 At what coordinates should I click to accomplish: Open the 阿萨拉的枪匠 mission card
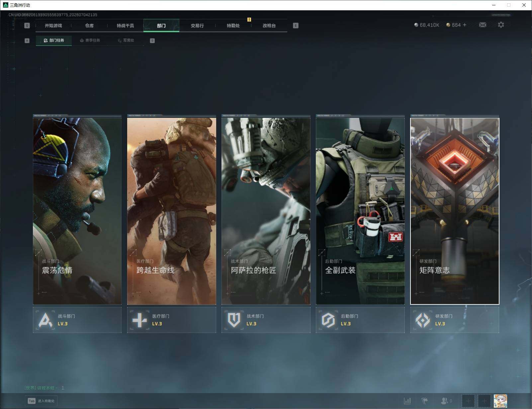click(266, 211)
